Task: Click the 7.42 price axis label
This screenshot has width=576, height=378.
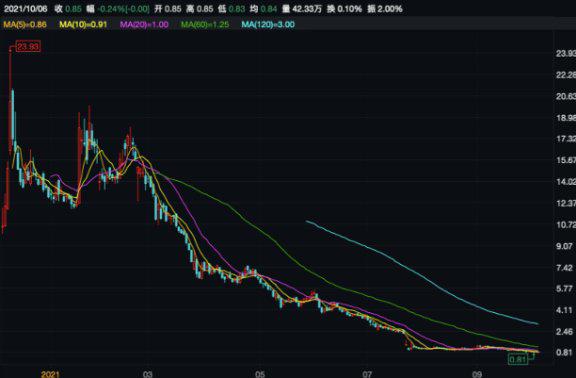Action: click(x=564, y=268)
